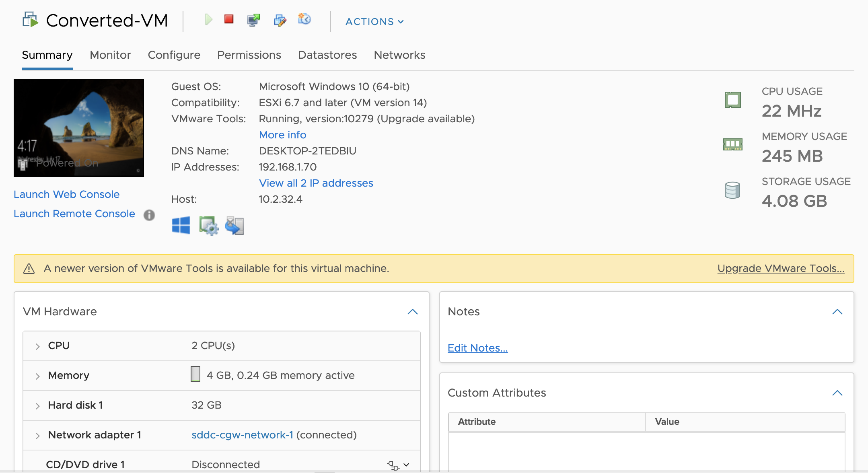Click the VM console screenshot thumbnail
Viewport: 868px width, 473px height.
[x=79, y=128]
